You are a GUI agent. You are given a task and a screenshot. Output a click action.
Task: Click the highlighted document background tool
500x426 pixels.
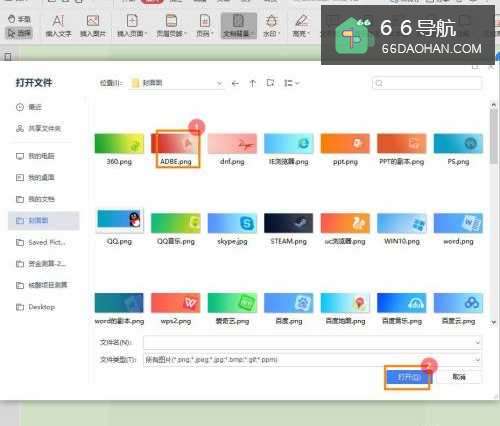point(239,26)
